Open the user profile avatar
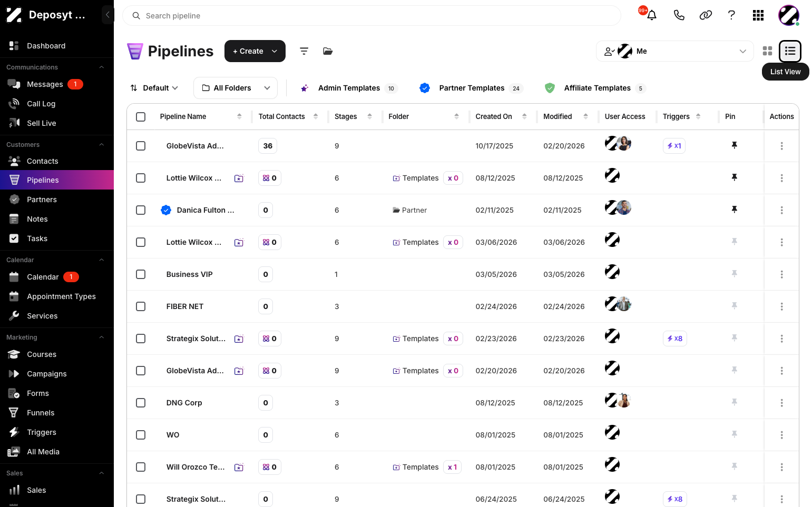 [789, 15]
